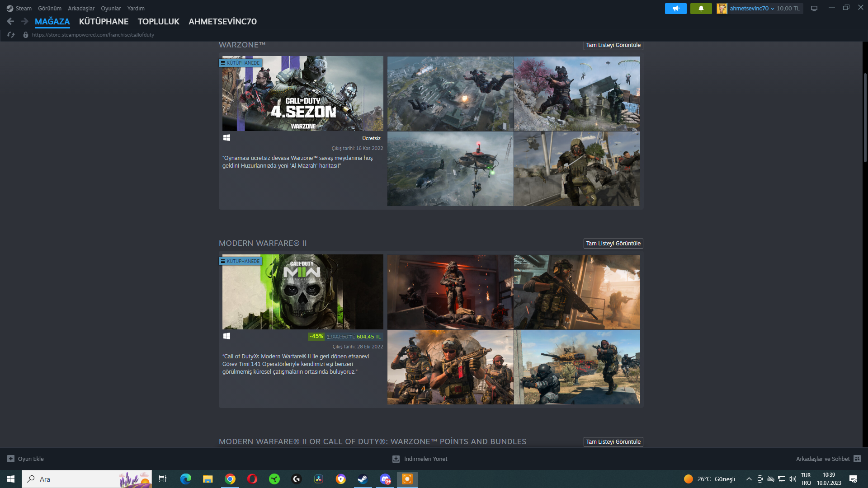Open the Arkadaşlar menu

(81, 9)
